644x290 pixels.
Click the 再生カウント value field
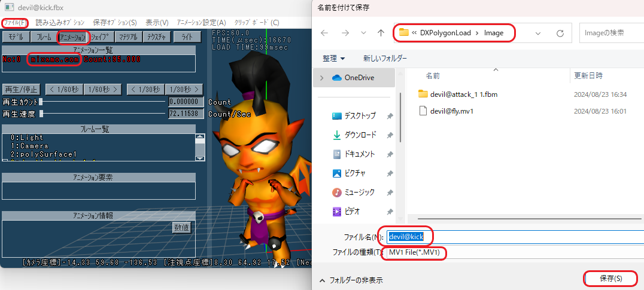[x=186, y=102]
